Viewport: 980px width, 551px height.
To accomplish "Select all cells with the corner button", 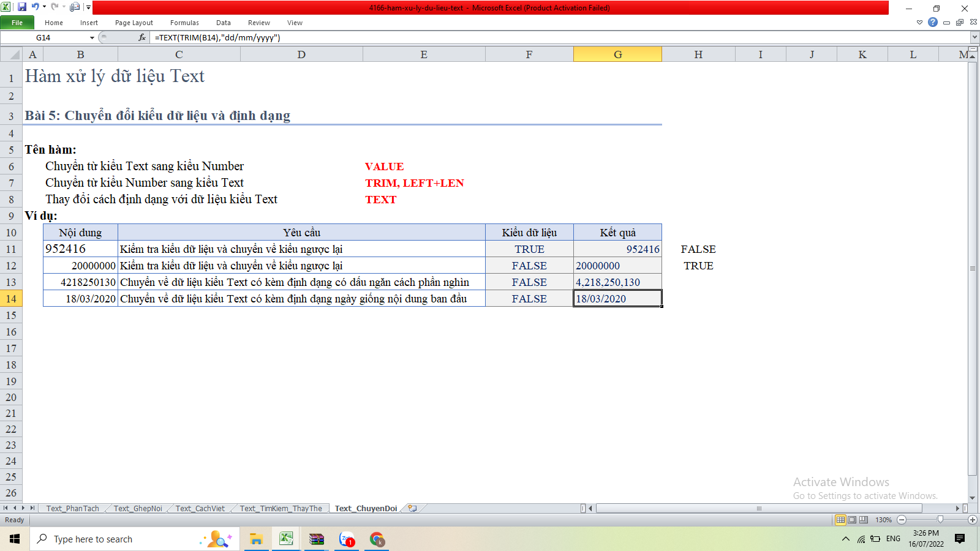I will point(11,54).
